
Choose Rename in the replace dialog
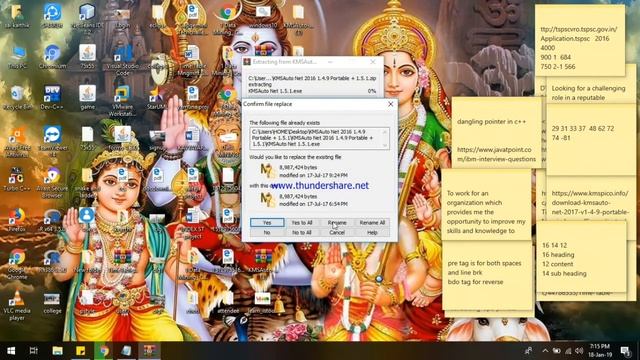pyautogui.click(x=337, y=222)
